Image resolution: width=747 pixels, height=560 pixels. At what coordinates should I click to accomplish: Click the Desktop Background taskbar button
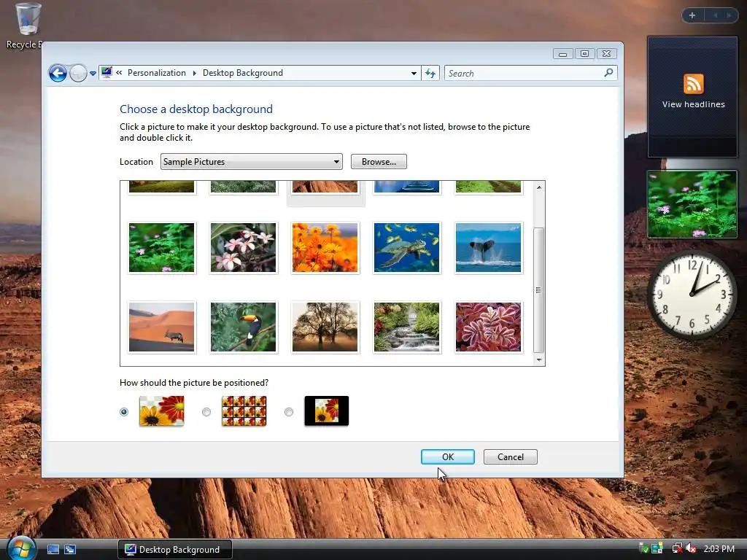click(175, 550)
